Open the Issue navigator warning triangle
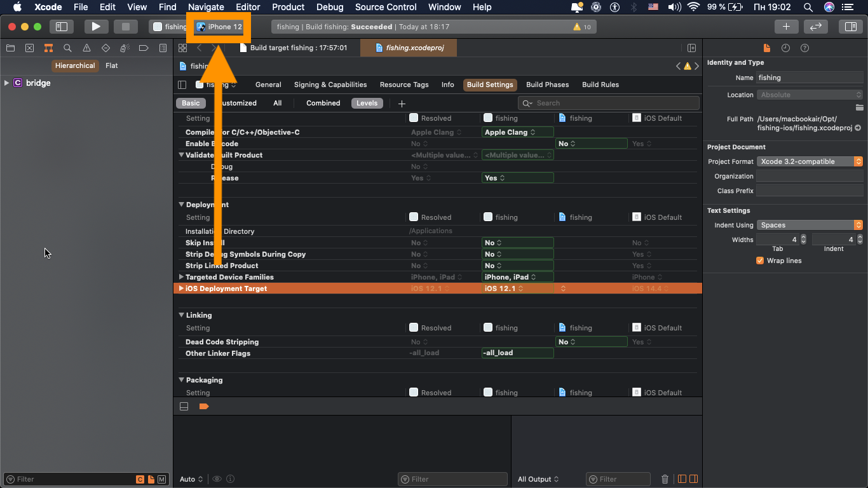Image resolution: width=868 pixels, height=488 pixels. click(x=86, y=48)
